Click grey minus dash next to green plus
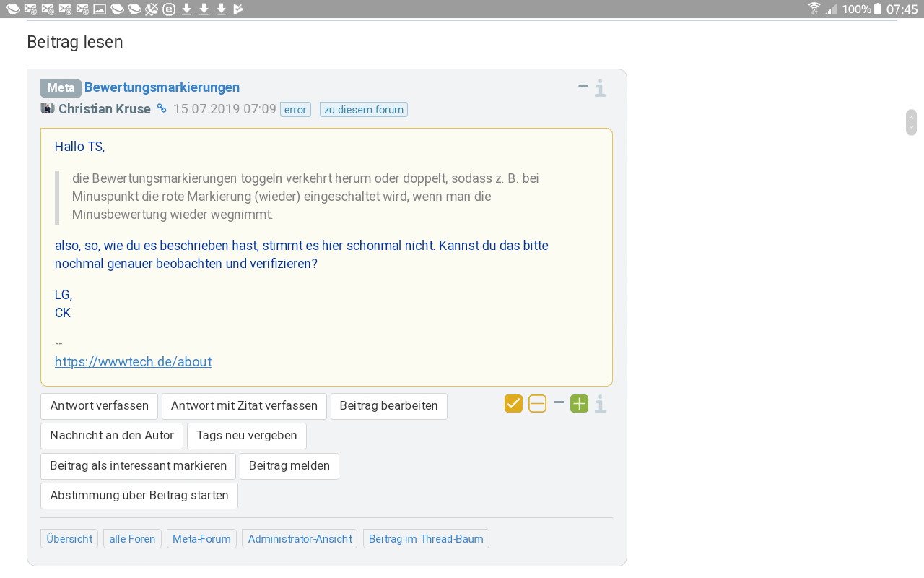The height and width of the screenshot is (578, 924). [559, 402]
